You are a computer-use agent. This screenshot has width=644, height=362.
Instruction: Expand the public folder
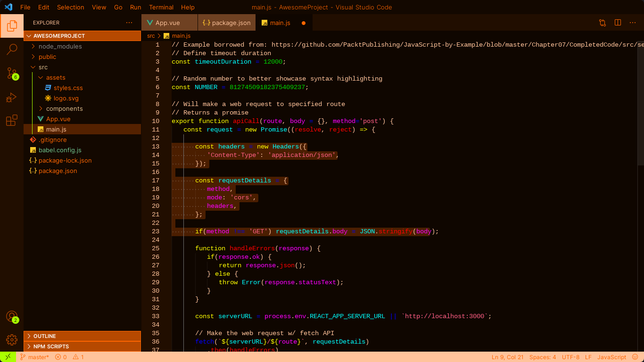pyautogui.click(x=82, y=57)
